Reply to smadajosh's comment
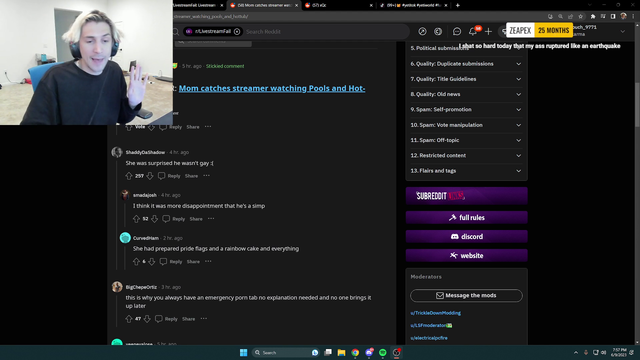The height and width of the screenshot is (360, 640). click(174, 219)
